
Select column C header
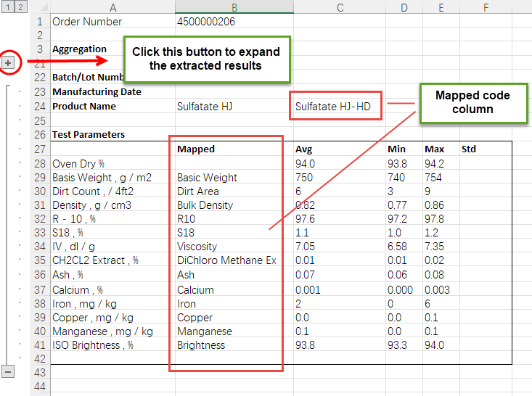click(339, 7)
